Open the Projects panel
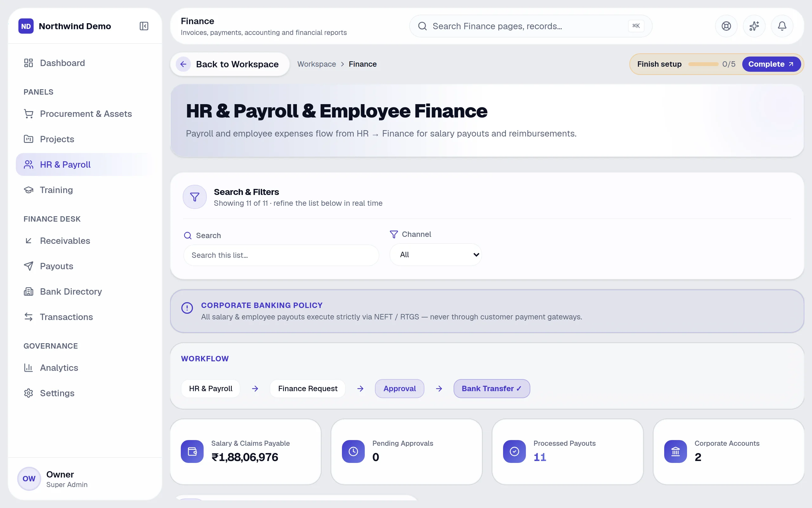Viewport: 812px width, 508px height. point(85,139)
